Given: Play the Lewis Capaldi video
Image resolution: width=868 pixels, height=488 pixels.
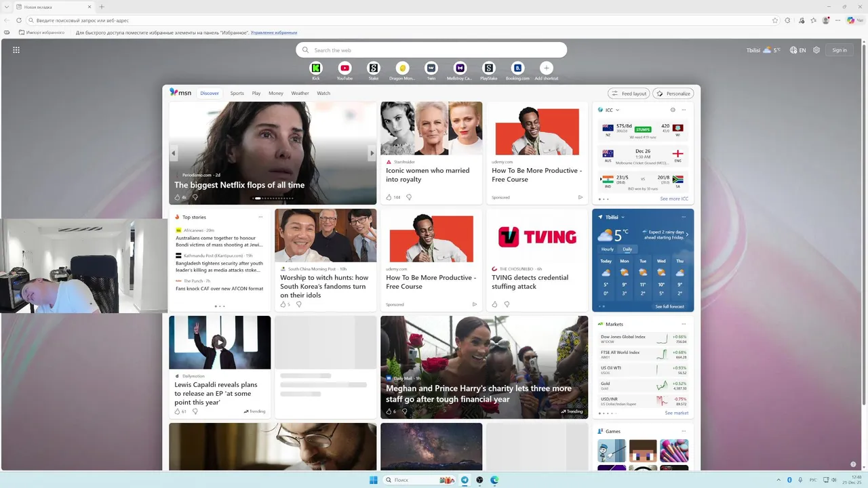Looking at the screenshot, I should click(x=220, y=342).
